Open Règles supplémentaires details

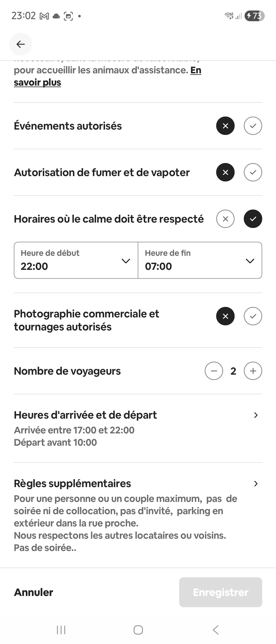click(x=138, y=514)
